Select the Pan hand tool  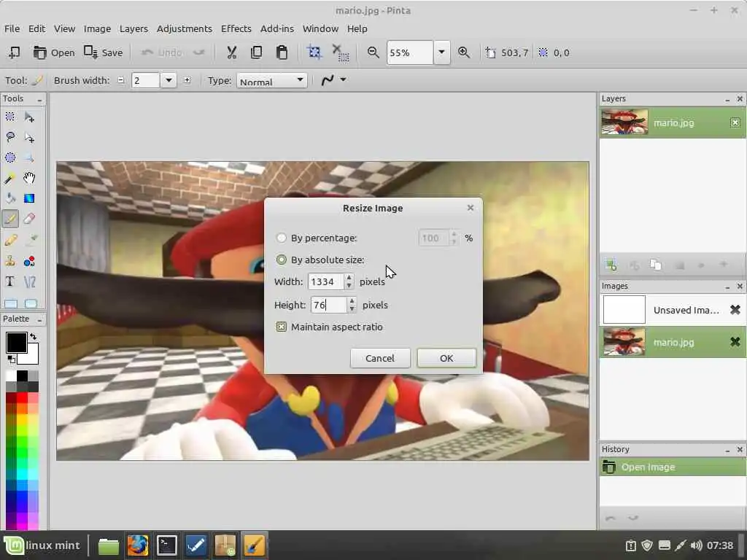click(29, 178)
